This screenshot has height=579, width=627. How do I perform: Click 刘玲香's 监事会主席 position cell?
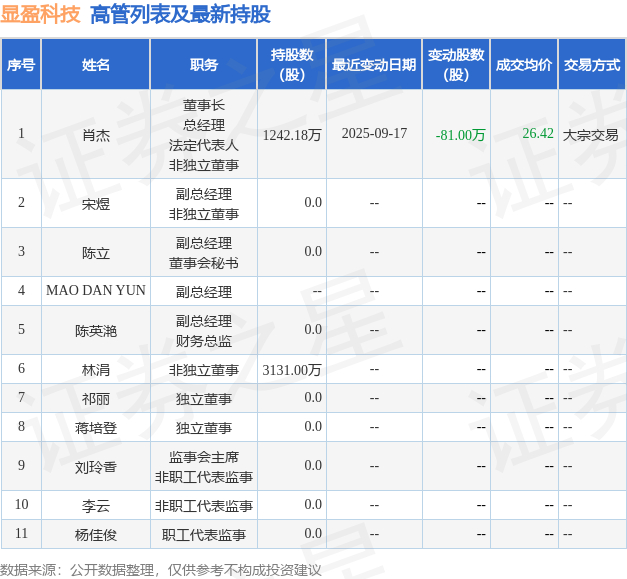point(204,457)
